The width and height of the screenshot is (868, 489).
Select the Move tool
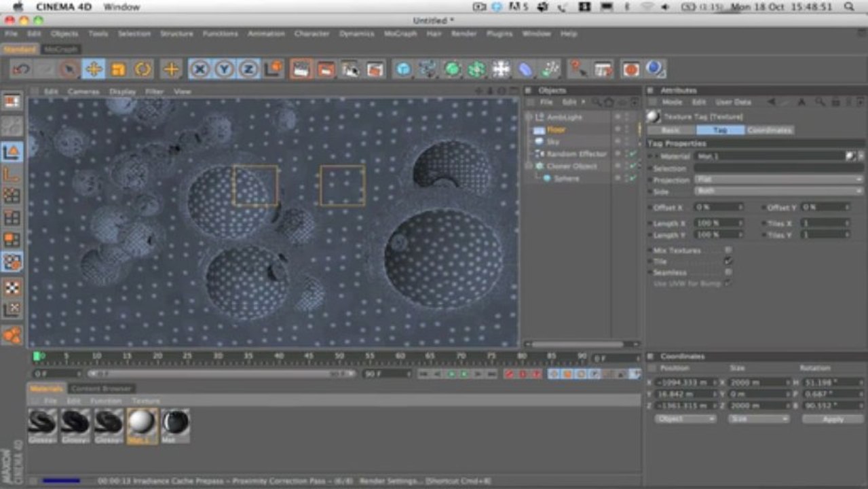[x=94, y=69]
